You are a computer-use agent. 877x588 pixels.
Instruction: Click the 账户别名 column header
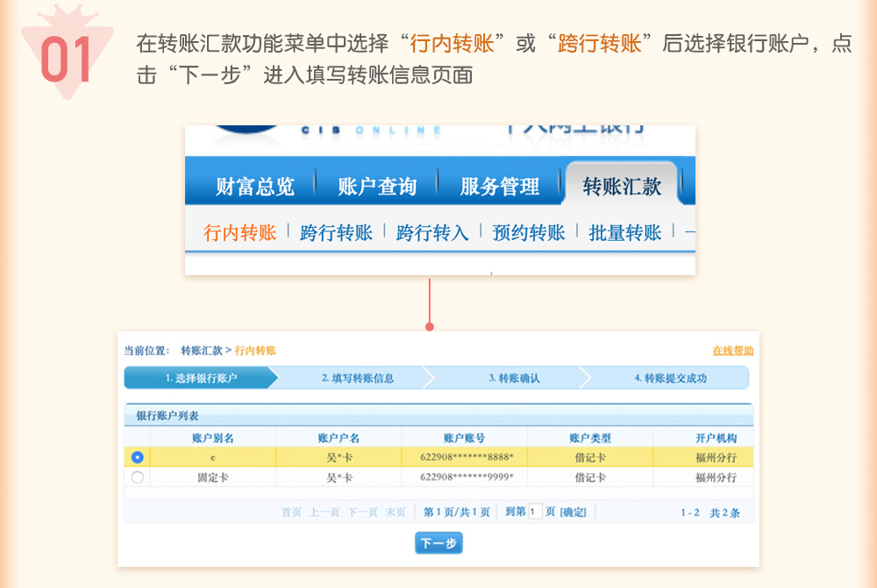coord(212,437)
